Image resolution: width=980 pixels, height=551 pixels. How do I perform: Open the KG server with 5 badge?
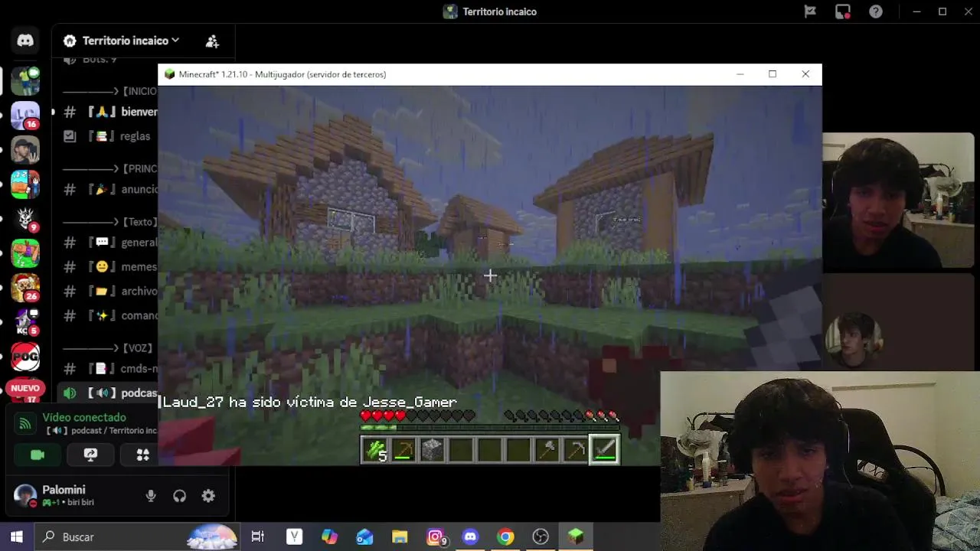25,321
